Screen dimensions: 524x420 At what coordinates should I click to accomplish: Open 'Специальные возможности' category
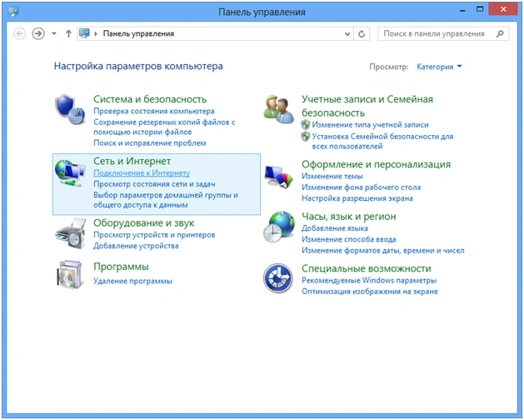367,268
